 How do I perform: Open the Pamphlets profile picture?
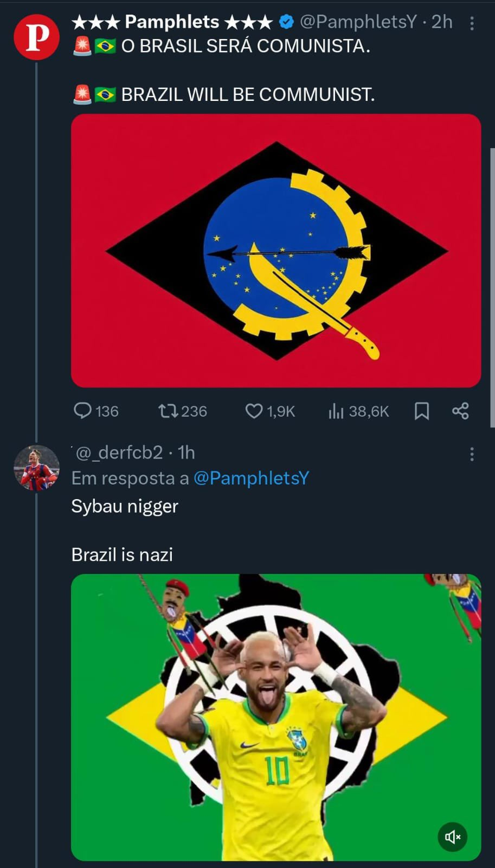[36, 37]
